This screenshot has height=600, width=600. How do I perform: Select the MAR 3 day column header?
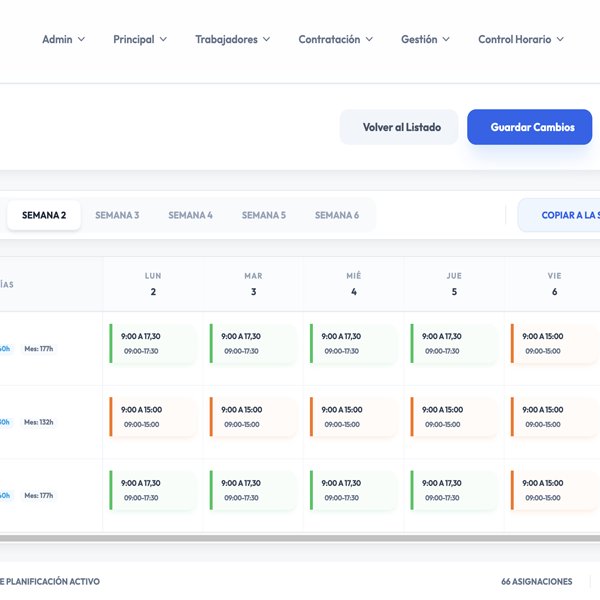(x=253, y=284)
